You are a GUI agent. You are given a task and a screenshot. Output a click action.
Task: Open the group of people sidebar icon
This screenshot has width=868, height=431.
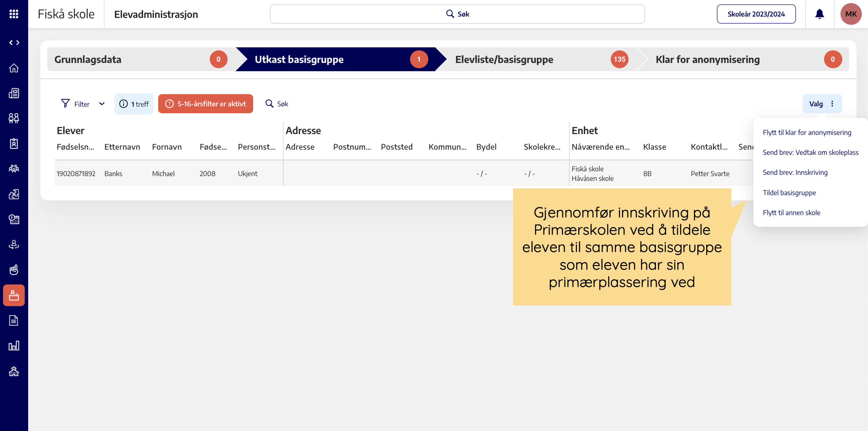[x=14, y=169]
